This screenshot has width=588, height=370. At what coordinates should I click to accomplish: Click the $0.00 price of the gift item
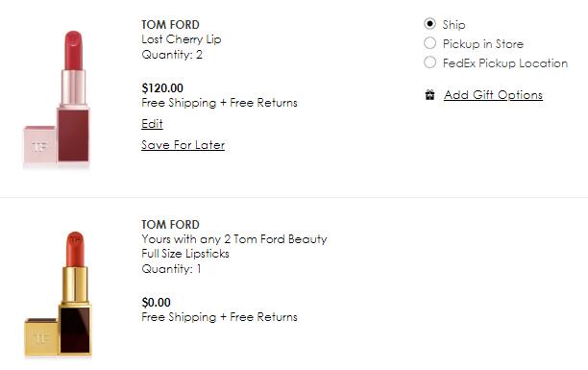pyautogui.click(x=156, y=303)
